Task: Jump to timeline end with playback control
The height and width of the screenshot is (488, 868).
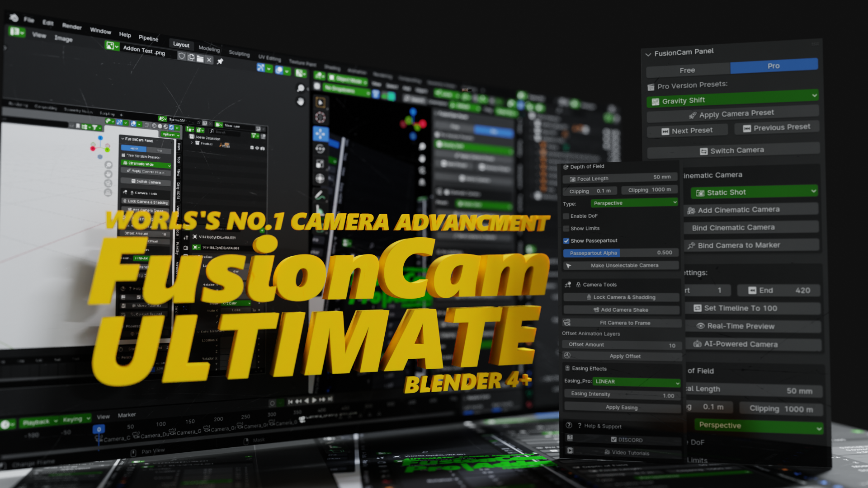Action: pos(330,399)
